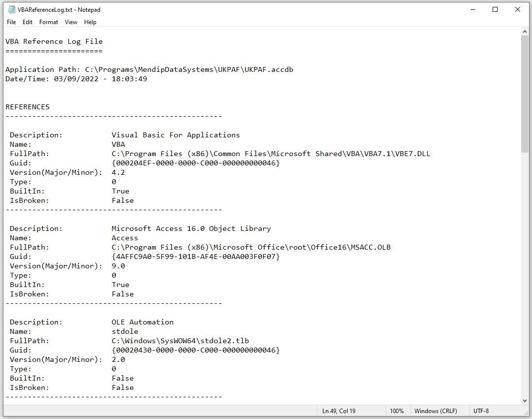Click 'Ln 49, Col 19' in status bar
The height and width of the screenshot is (419, 532).
[x=339, y=411]
